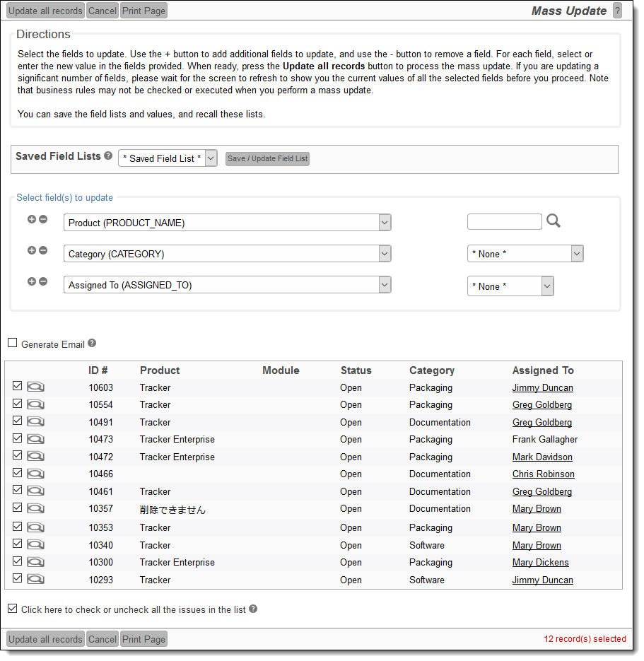644x661 pixels.
Task: Open quick view icon for issue 10473
Action: (36, 439)
